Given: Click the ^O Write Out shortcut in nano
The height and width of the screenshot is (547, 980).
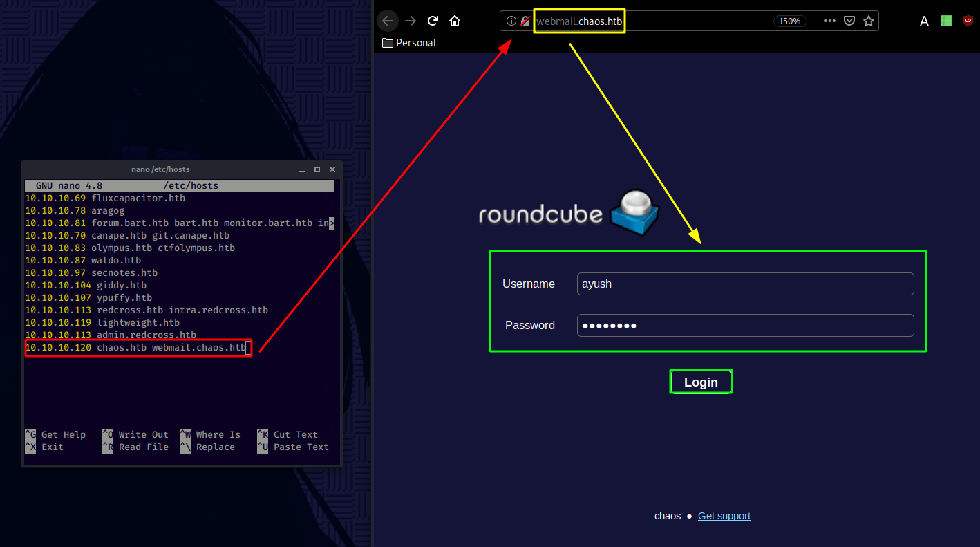Looking at the screenshot, I should [135, 435].
